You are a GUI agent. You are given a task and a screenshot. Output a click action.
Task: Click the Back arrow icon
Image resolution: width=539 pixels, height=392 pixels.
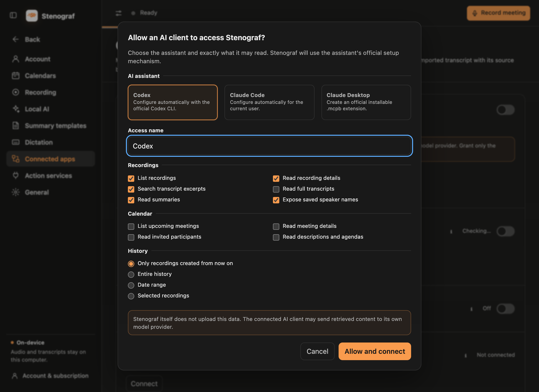pos(16,39)
